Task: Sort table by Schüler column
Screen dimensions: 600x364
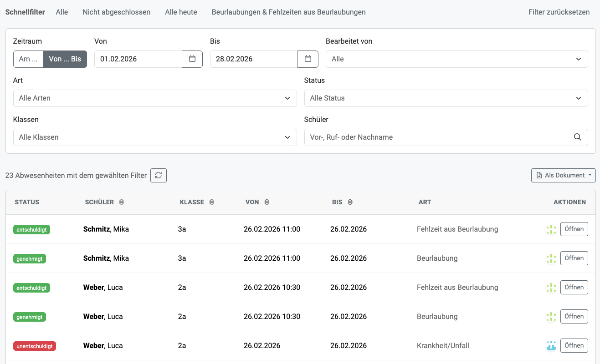Action: click(x=122, y=202)
